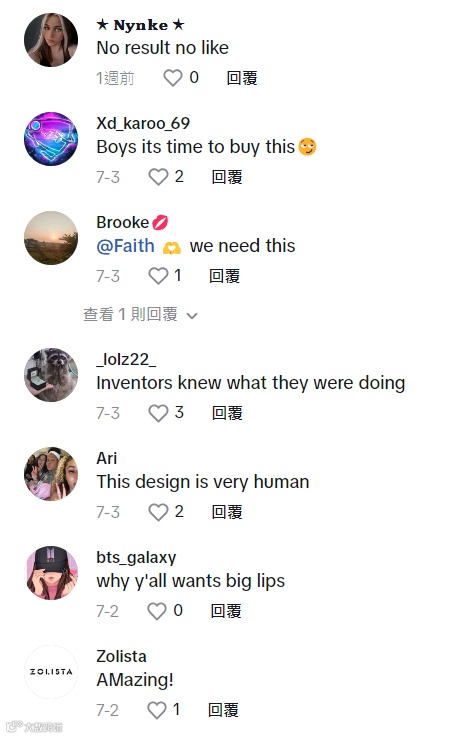Open Xd_karoo_69's neon avatar
Viewport: 461px width, 738px height.
coord(51,139)
